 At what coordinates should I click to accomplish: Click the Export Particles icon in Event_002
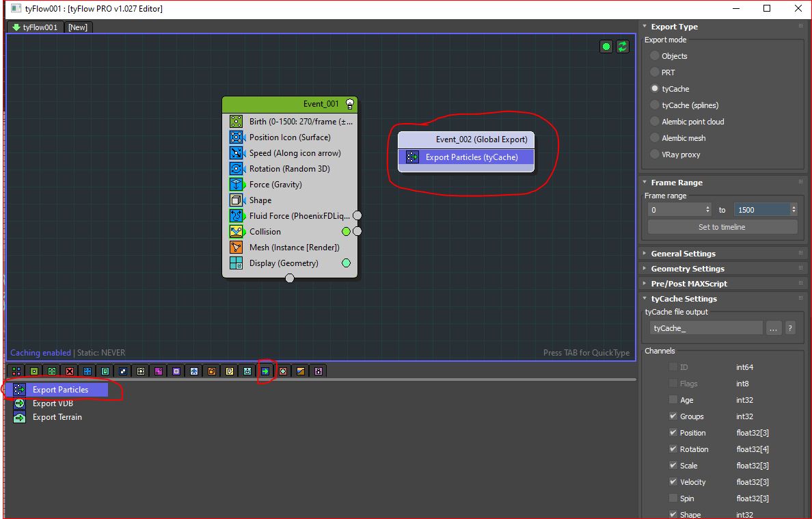pos(412,157)
